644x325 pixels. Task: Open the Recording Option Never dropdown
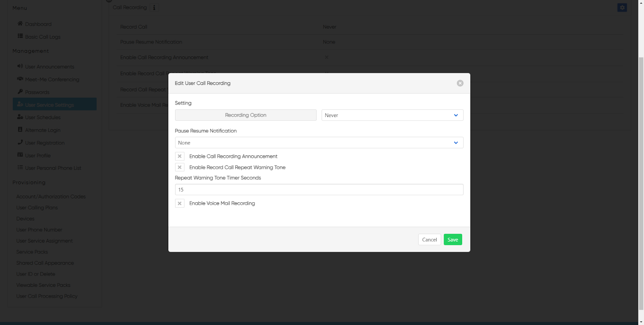(x=392, y=115)
